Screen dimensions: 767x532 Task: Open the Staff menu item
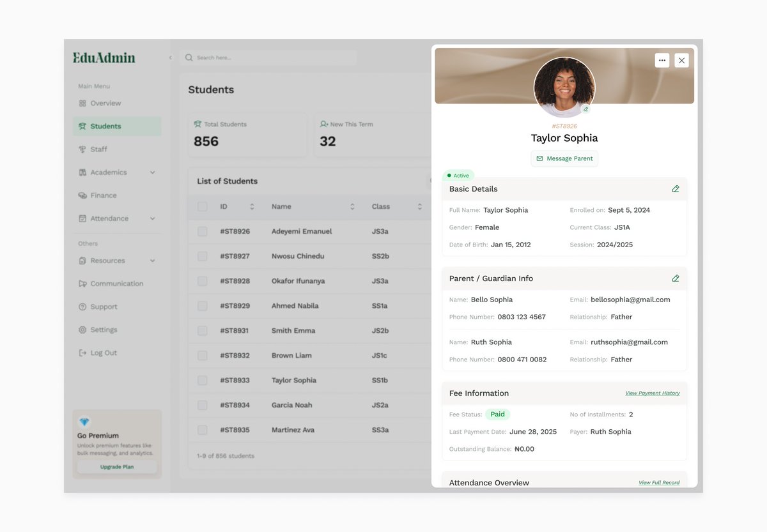point(117,149)
